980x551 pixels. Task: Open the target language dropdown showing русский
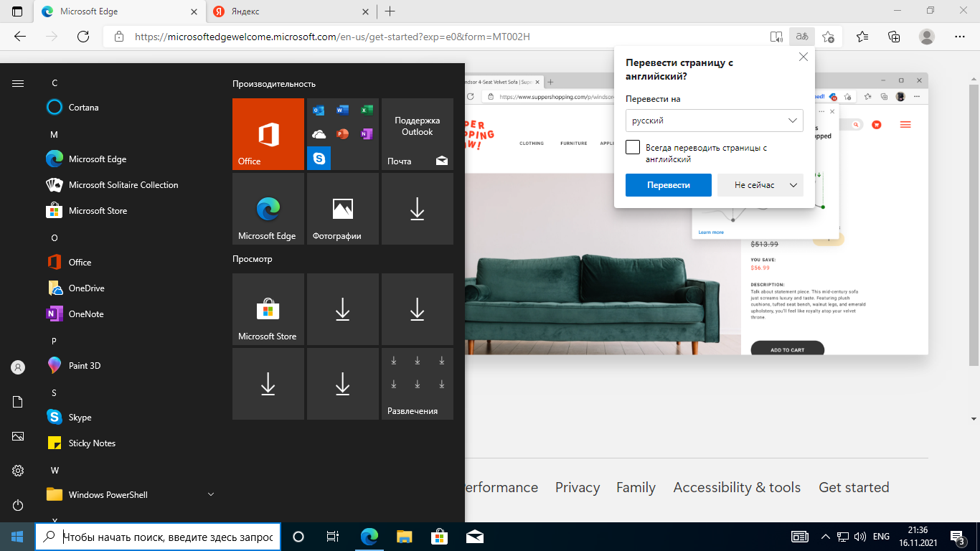click(714, 121)
